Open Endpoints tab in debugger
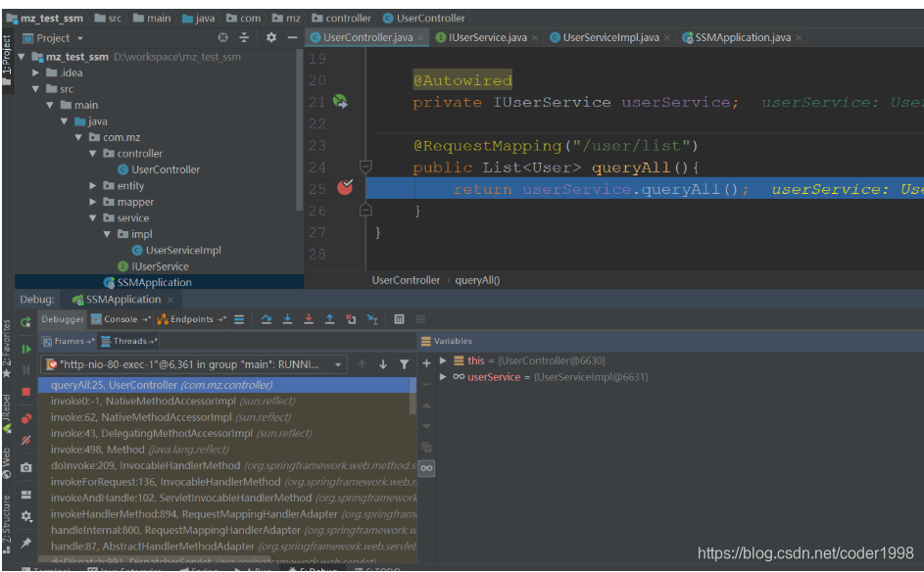The width and height of the screenshot is (924, 572). 191,319
